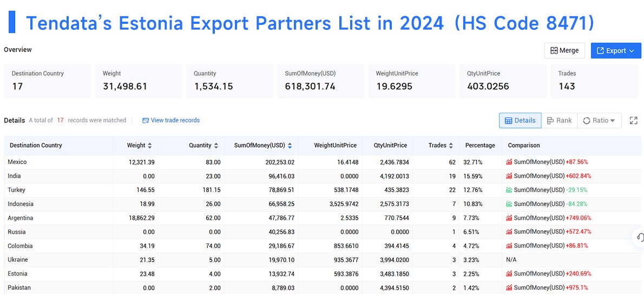Click the Destination Country column header
Screen dimensions: 644x299
[x=36, y=146]
